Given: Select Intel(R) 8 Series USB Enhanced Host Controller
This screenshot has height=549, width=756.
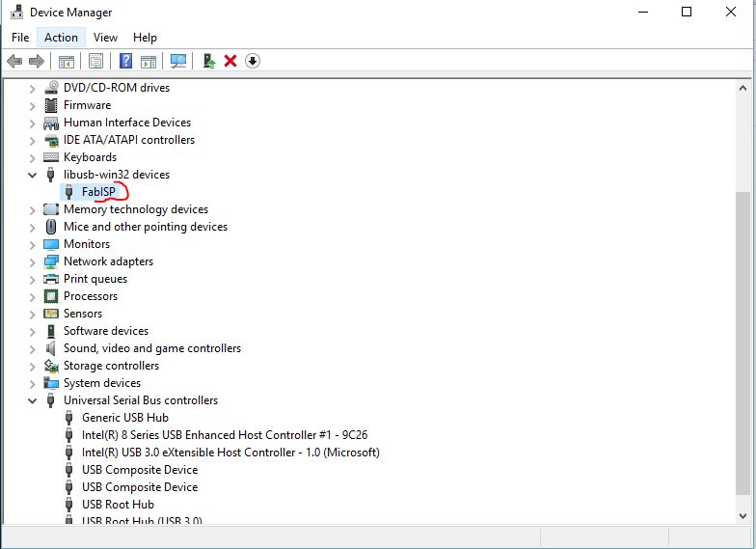Looking at the screenshot, I should click(x=225, y=435).
